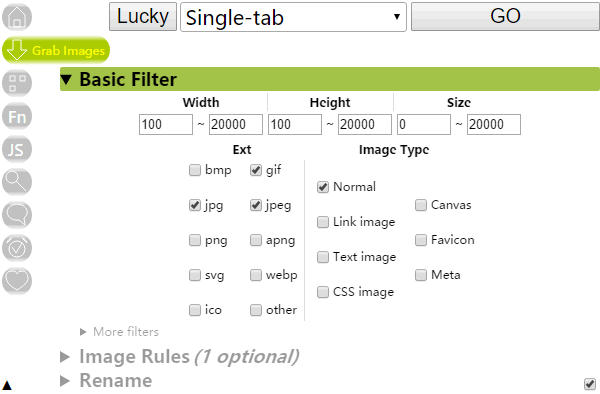Uncheck the gif extension checkbox

click(x=256, y=170)
